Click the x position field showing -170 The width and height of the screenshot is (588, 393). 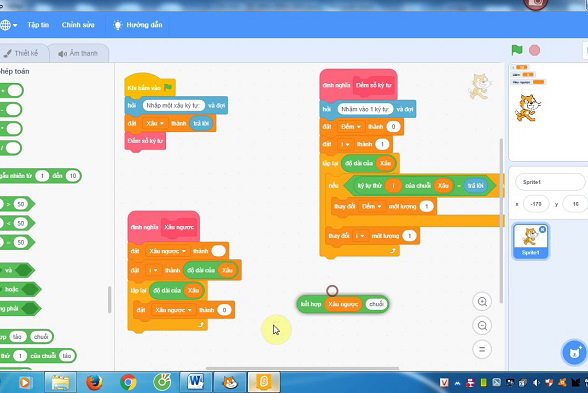coord(536,204)
